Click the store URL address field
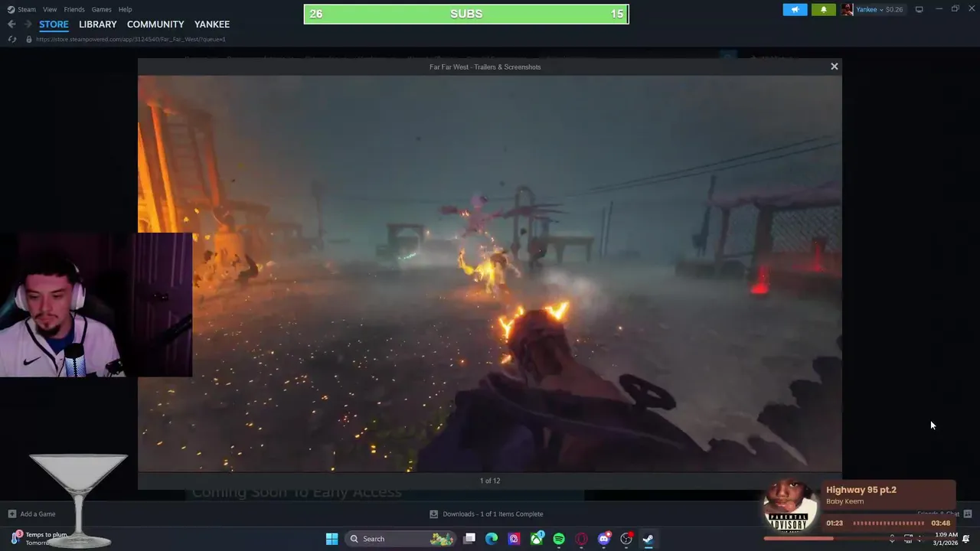The width and height of the screenshot is (980, 551). pyautogui.click(x=130, y=39)
